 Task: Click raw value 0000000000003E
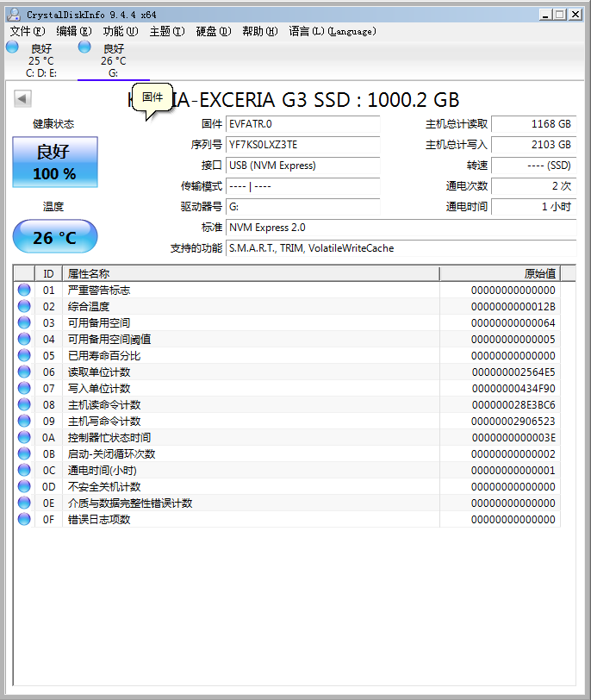513,438
